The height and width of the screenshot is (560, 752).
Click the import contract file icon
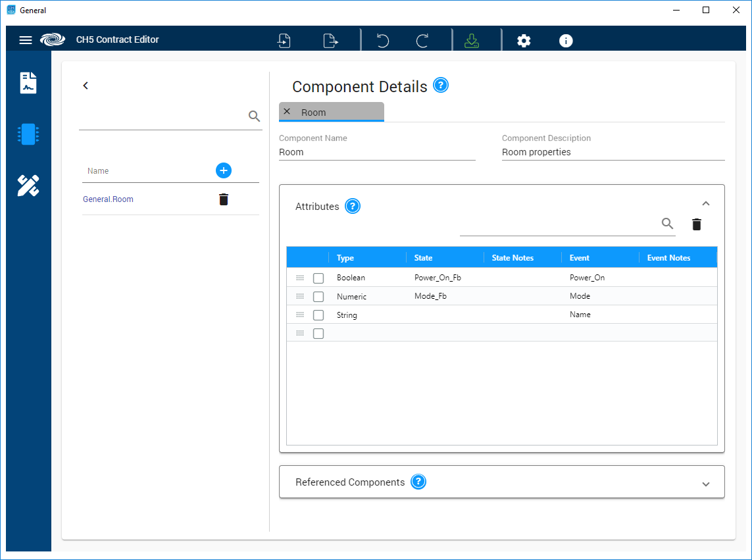(284, 41)
